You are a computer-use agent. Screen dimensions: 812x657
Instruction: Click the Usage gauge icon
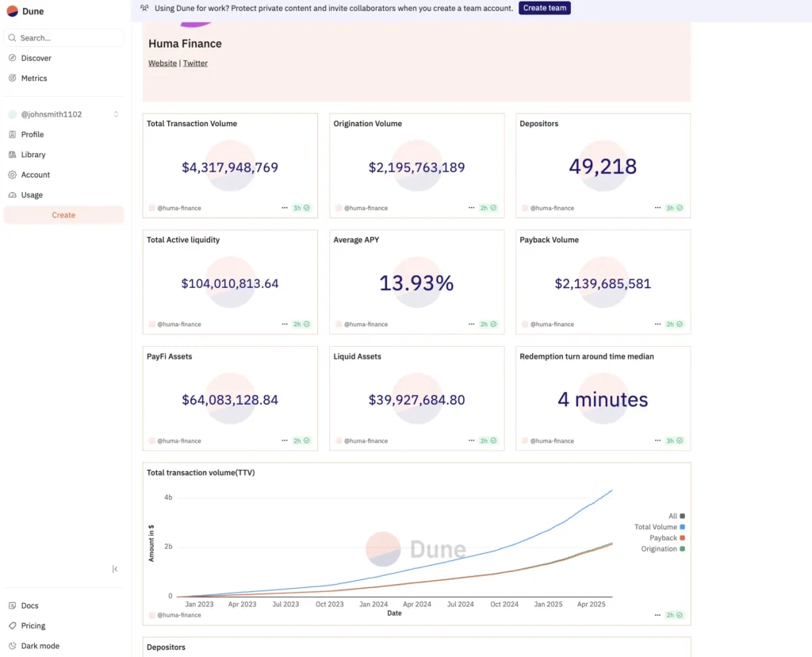coord(13,195)
